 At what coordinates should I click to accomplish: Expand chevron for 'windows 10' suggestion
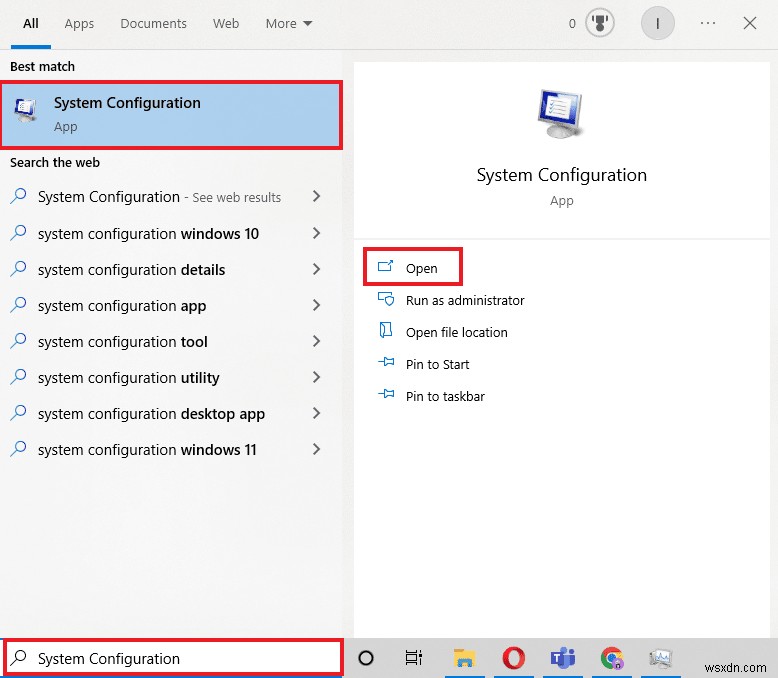coord(317,233)
